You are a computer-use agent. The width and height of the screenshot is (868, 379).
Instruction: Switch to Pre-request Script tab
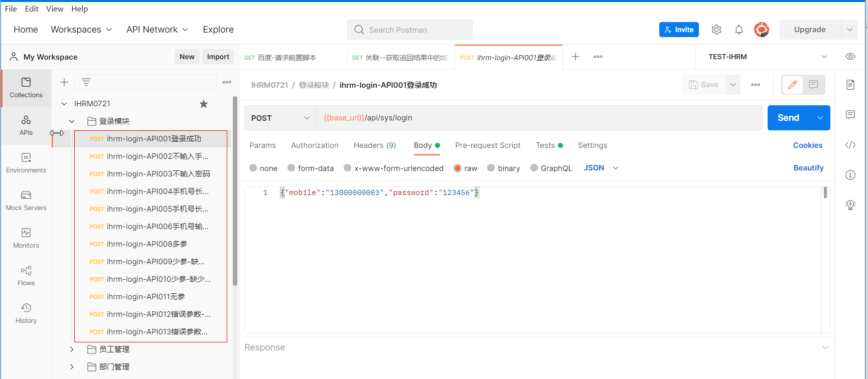coord(488,145)
